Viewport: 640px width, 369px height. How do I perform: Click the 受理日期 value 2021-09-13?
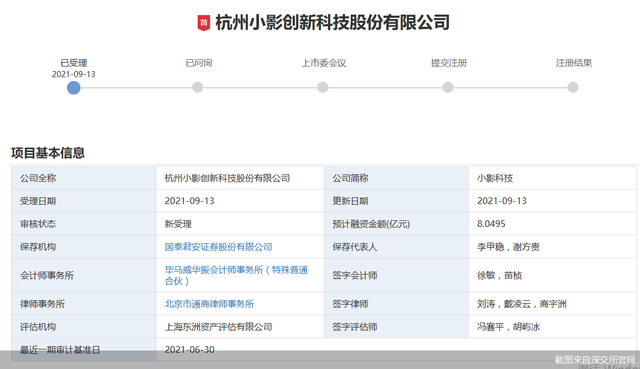(189, 201)
